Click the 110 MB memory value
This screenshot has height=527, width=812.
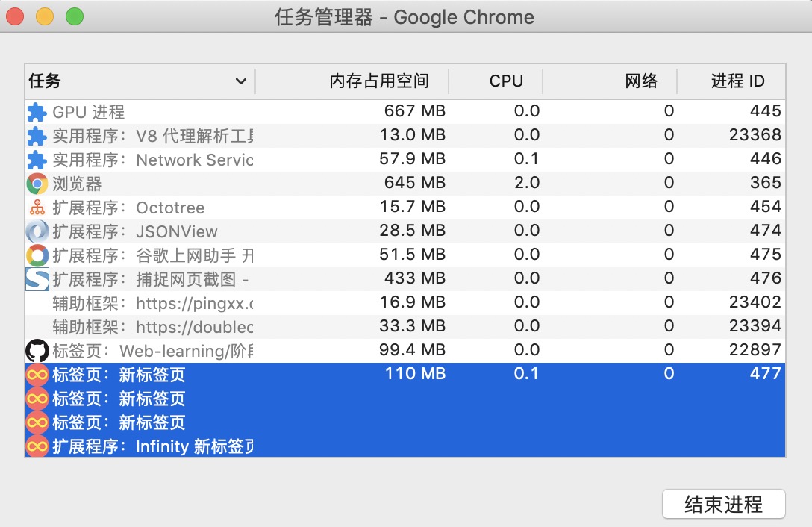click(x=415, y=373)
